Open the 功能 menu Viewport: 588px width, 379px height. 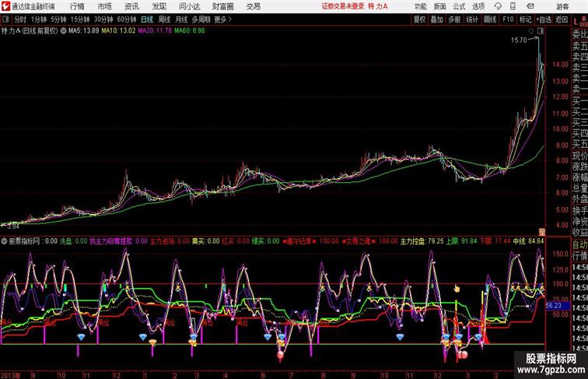[420, 6]
